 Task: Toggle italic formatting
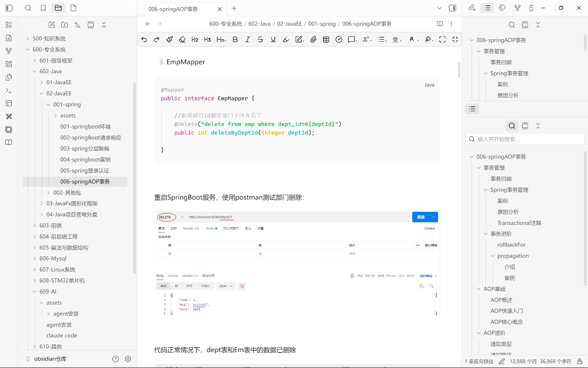247,39
